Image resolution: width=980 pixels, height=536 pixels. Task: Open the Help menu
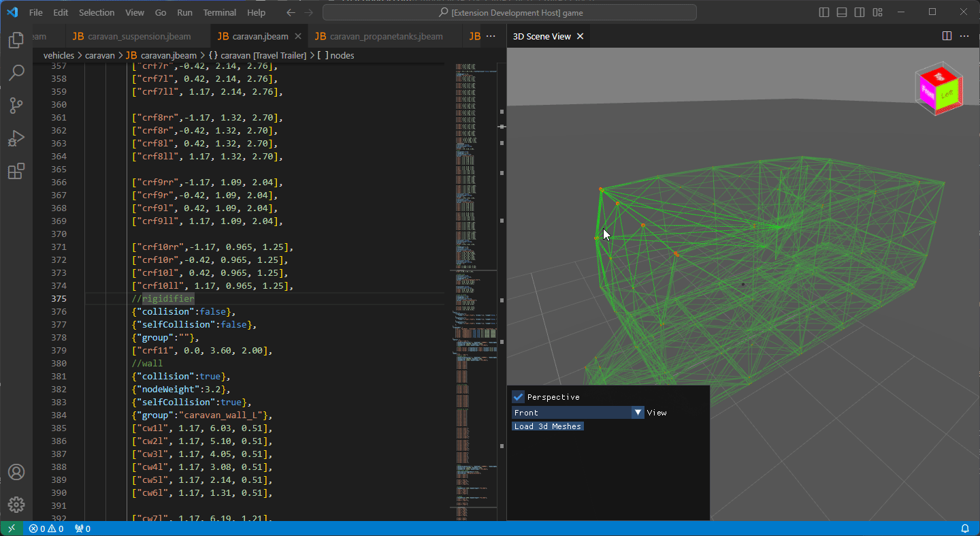pyautogui.click(x=257, y=12)
